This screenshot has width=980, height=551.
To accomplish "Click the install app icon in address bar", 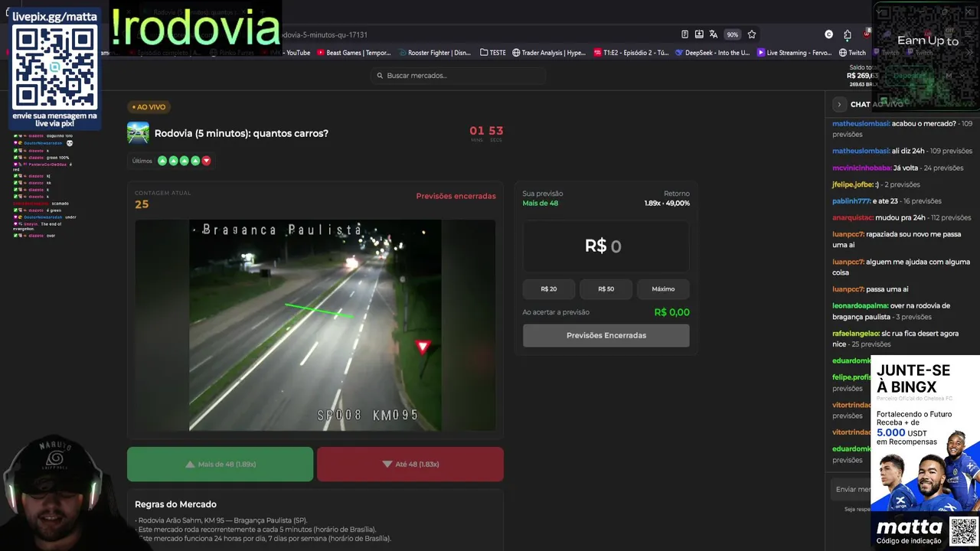I will (699, 34).
